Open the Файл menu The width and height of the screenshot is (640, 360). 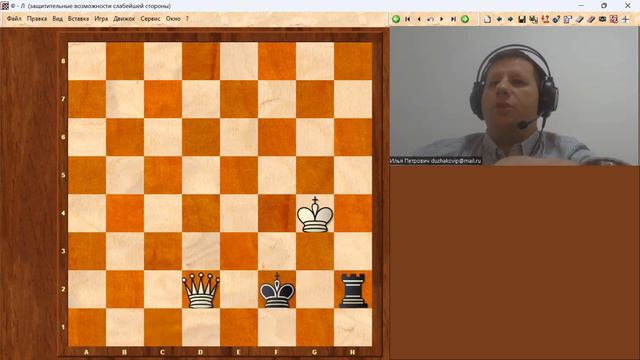pos(14,19)
